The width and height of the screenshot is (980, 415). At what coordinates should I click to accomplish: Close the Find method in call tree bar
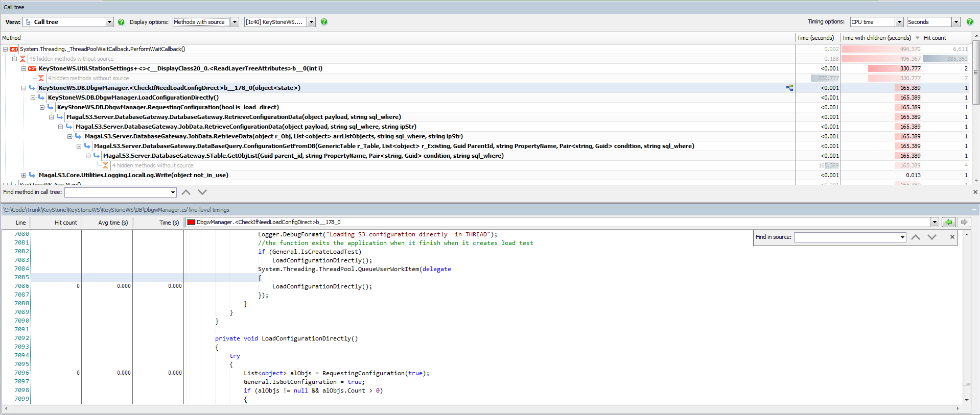[x=975, y=192]
